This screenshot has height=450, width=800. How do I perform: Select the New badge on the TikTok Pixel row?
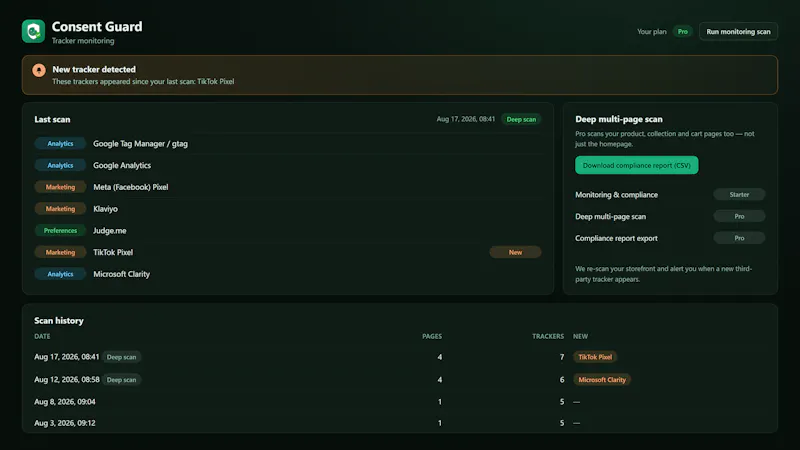pos(515,252)
